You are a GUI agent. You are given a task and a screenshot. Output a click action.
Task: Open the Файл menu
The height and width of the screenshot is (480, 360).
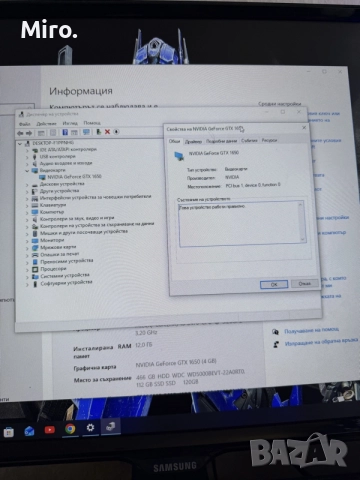[24, 124]
